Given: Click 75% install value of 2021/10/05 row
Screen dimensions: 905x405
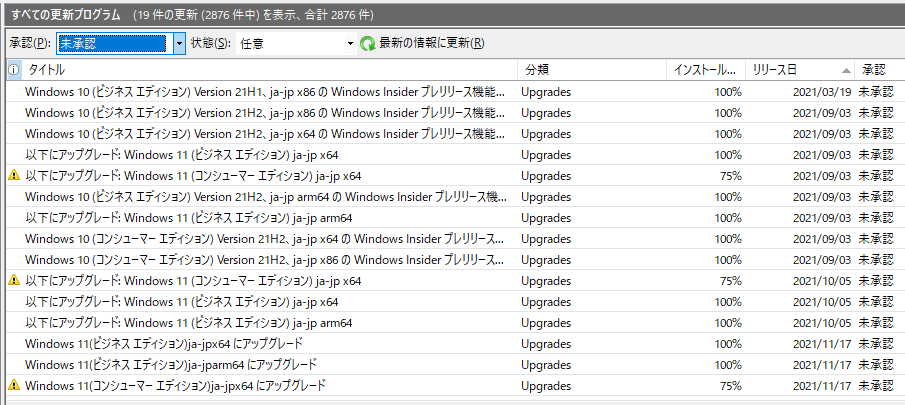Looking at the screenshot, I should (x=731, y=280).
